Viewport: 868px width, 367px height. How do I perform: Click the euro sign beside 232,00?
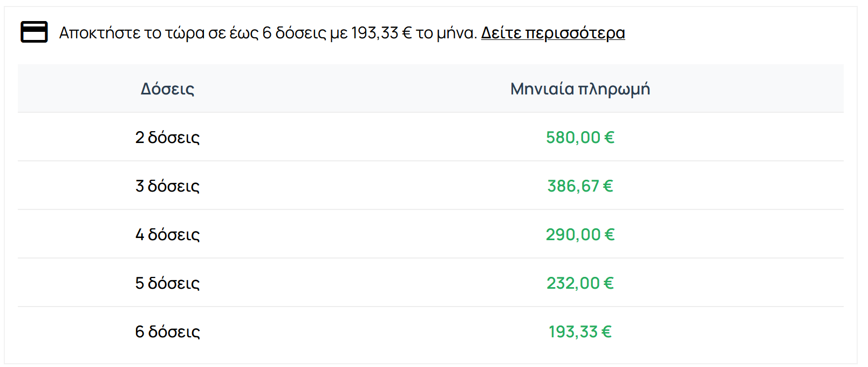[x=609, y=283]
